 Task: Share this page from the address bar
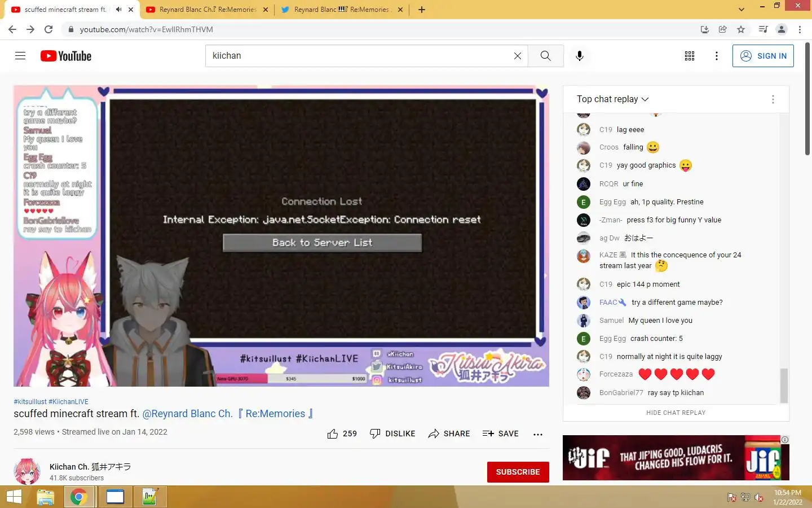pos(722,29)
